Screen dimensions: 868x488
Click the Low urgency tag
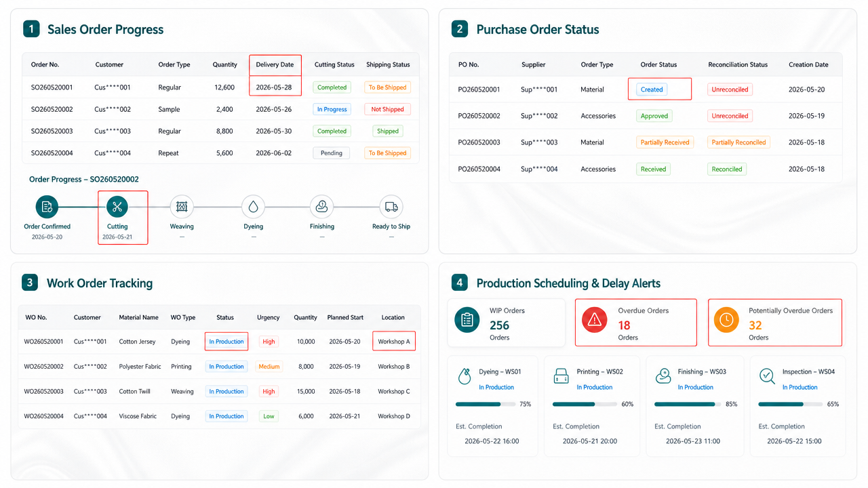click(x=269, y=416)
